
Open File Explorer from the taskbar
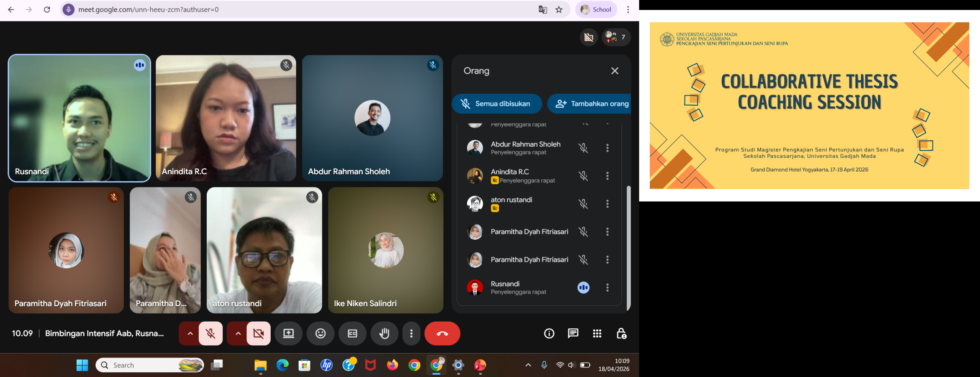[260, 366]
